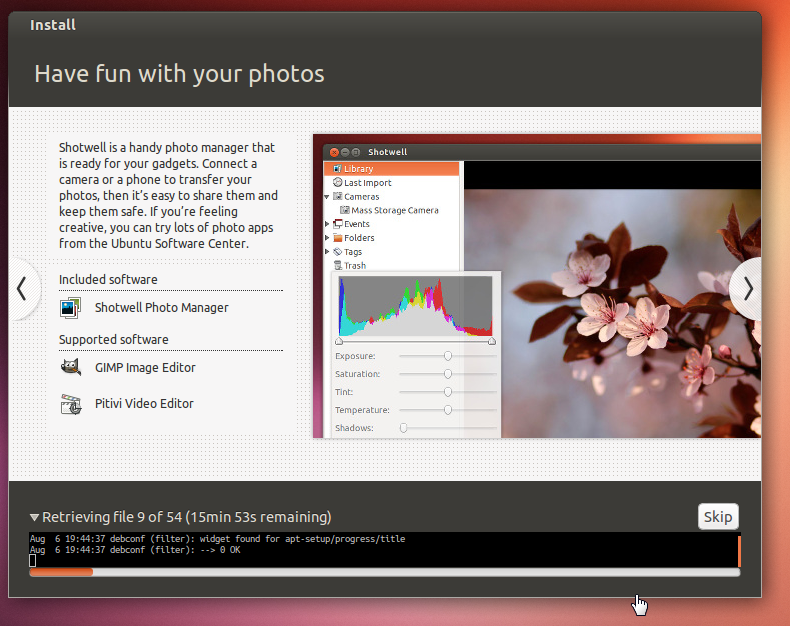Click the Events calendar icon
Viewport: 790px width, 626px height.
pyautogui.click(x=338, y=224)
